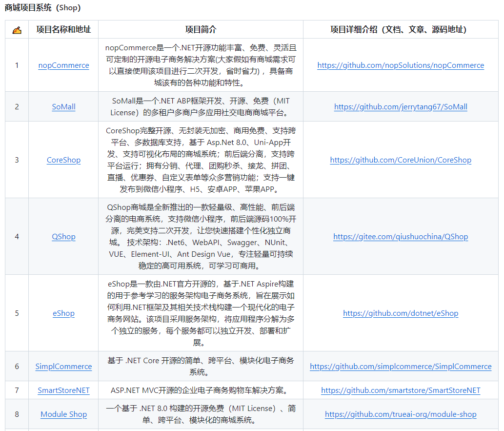This screenshot has height=431, width=504.
Task: Click row number 1 cell
Action: pos(17,65)
